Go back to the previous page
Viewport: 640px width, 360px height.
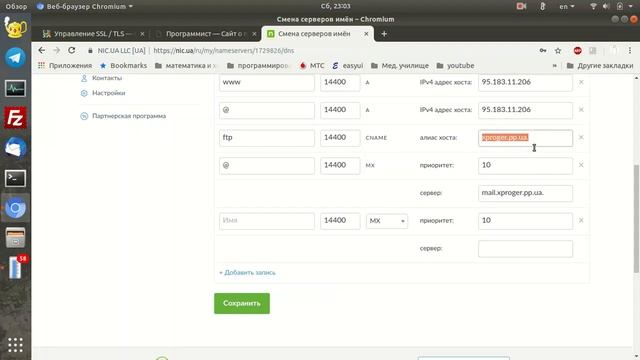(42, 50)
